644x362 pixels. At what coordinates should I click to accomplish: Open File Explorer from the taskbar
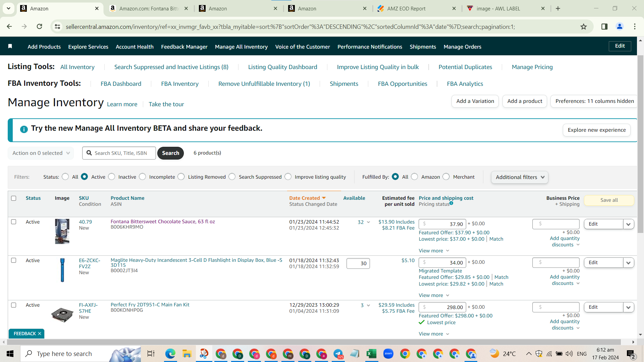(x=187, y=354)
